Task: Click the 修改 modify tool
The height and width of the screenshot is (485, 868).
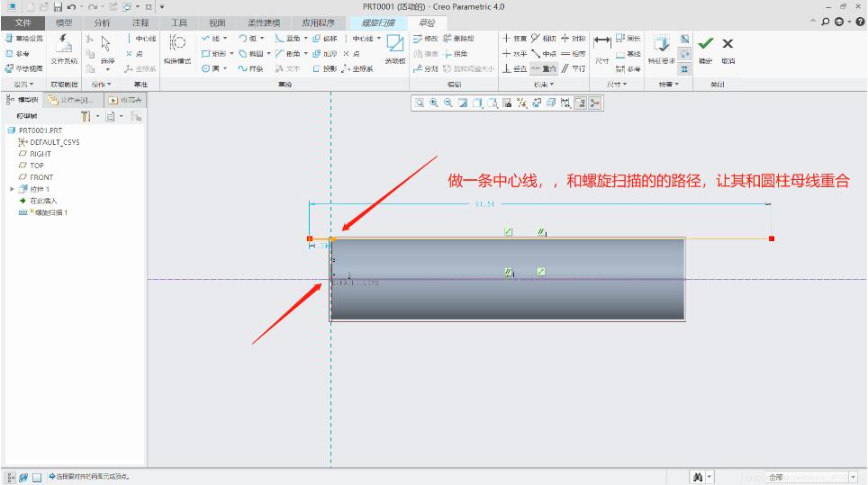Action: tap(425, 38)
